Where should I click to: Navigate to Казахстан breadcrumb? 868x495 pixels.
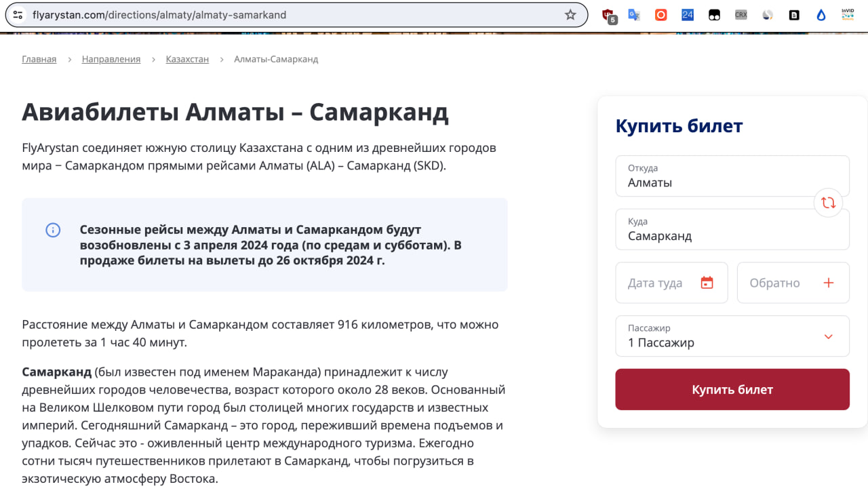pyautogui.click(x=187, y=59)
